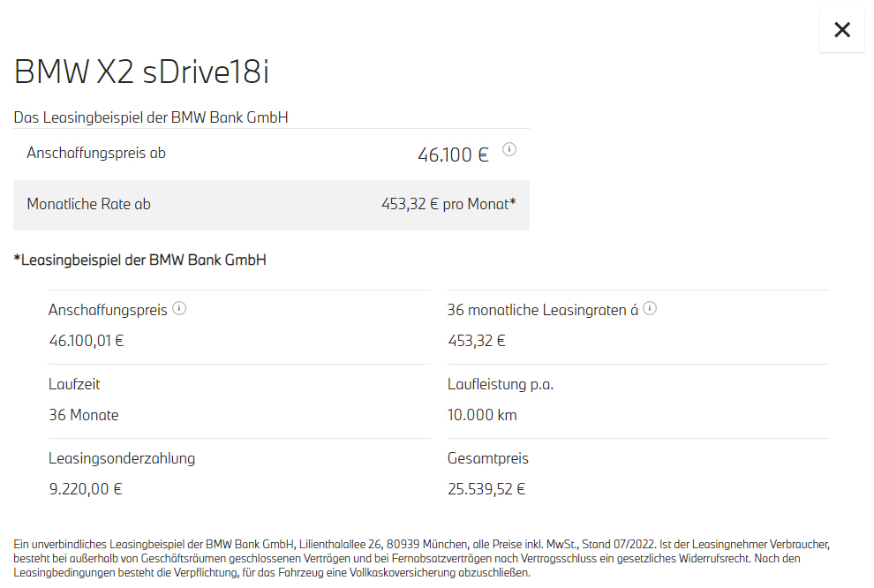This screenshot has height=588, width=874.
Task: Open info icon next to 36 monatliche Leasingraten
Action: pos(650,308)
